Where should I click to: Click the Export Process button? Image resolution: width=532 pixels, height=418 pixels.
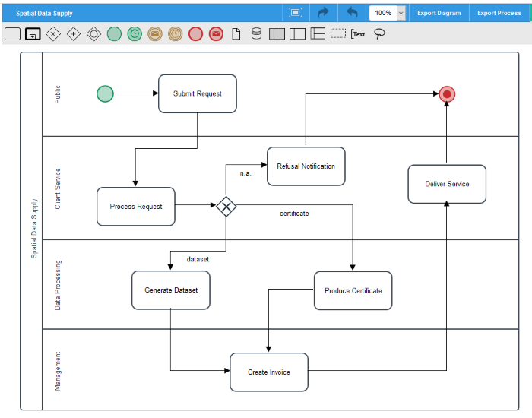(499, 13)
